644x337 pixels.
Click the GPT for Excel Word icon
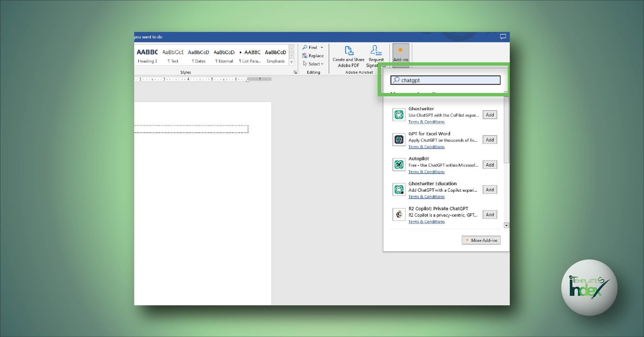click(399, 140)
